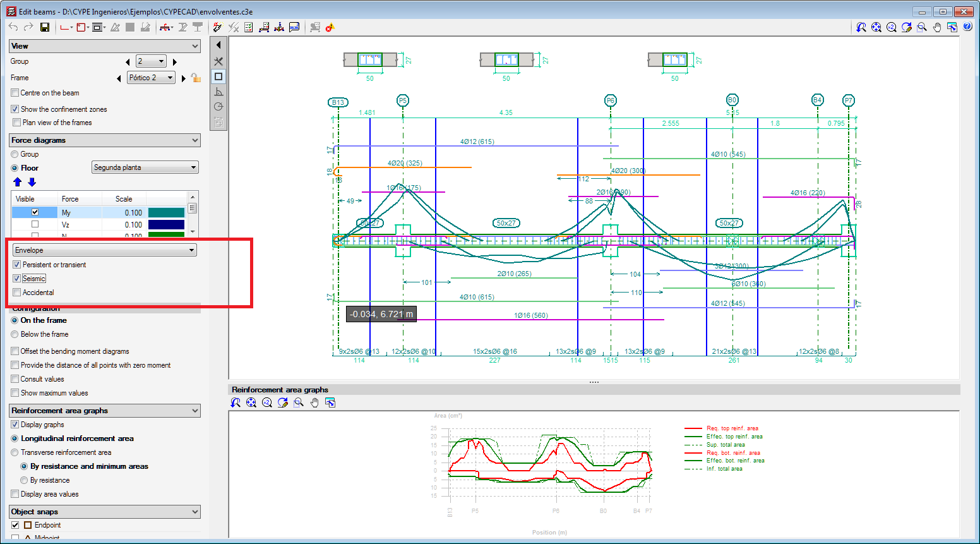This screenshot has width=980, height=544.
Task: Activate the Pan hand tool icon
Action: point(937,27)
